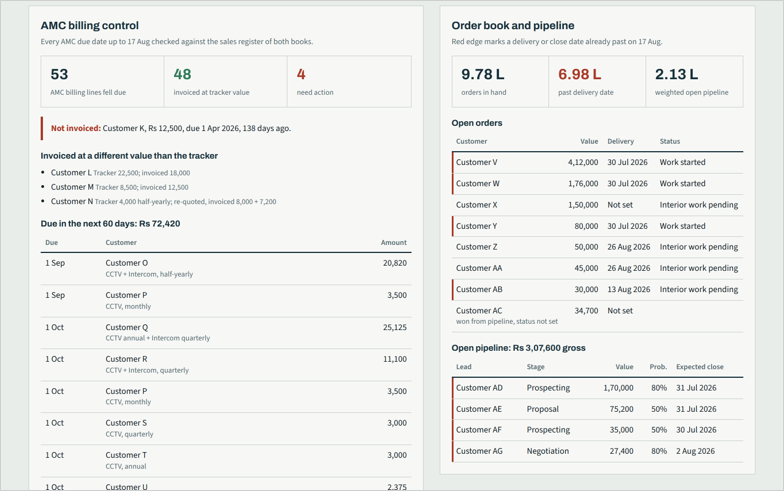Select the Customer V open order row
The image size is (784, 491).
tap(598, 162)
